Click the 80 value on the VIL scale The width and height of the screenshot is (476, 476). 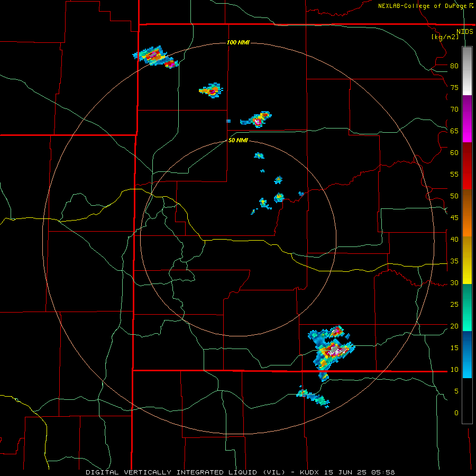point(454,66)
